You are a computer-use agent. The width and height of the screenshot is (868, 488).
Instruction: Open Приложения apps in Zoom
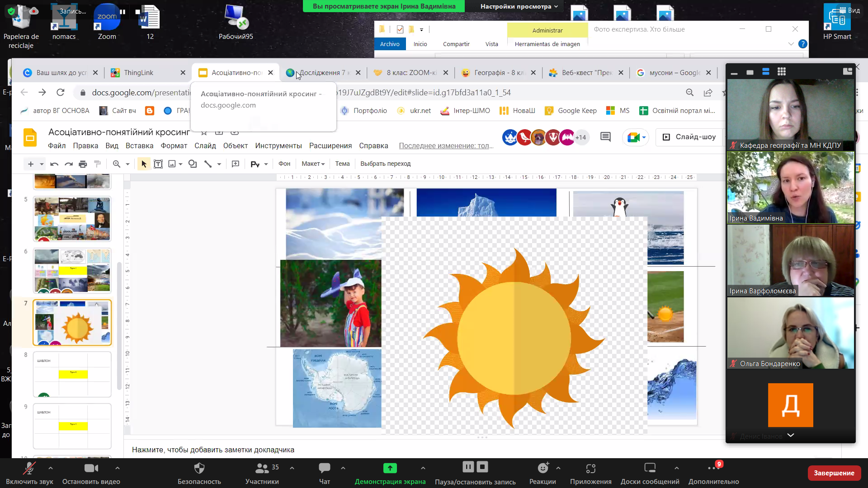coord(590,474)
